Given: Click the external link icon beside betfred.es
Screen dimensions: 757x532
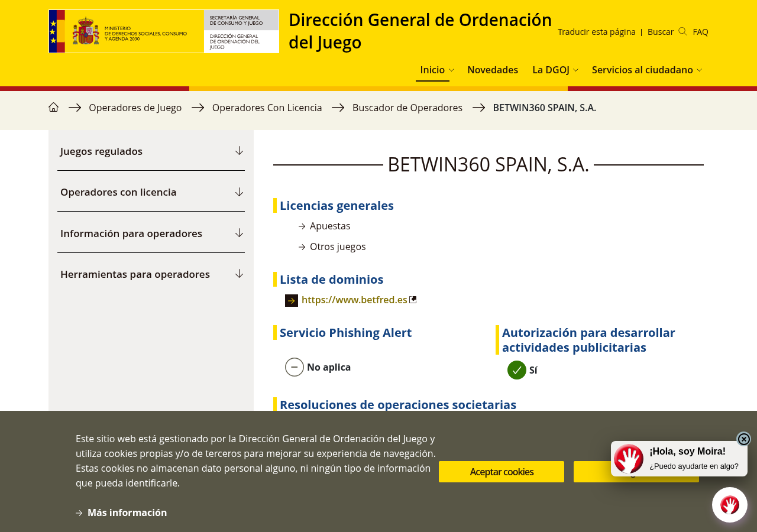Looking at the screenshot, I should (x=413, y=300).
